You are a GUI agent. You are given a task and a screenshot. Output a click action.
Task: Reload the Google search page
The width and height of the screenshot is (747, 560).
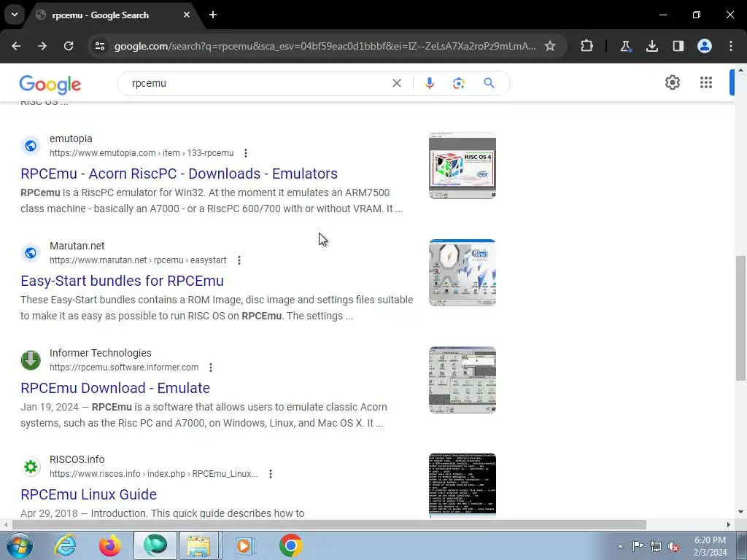(69, 46)
